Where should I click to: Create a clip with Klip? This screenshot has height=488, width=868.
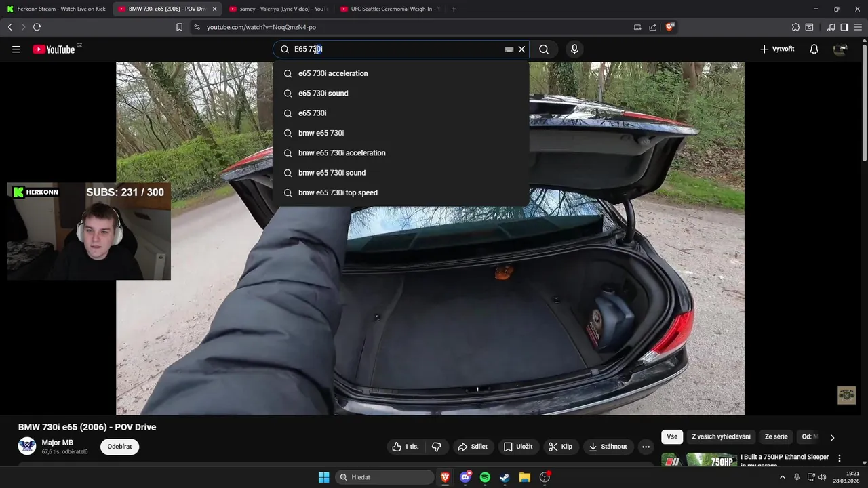tap(560, 447)
